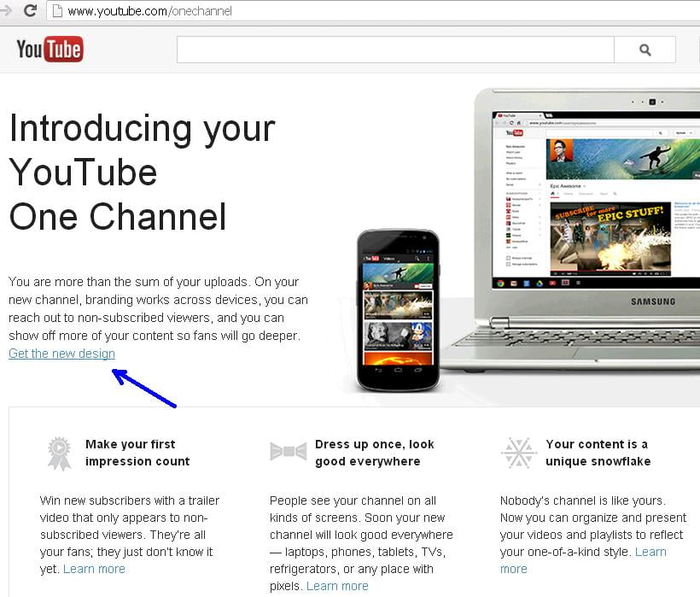This screenshot has width=700, height=597.
Task: Click the "Nobody's channel is like yours" paragraph
Action: [x=593, y=535]
